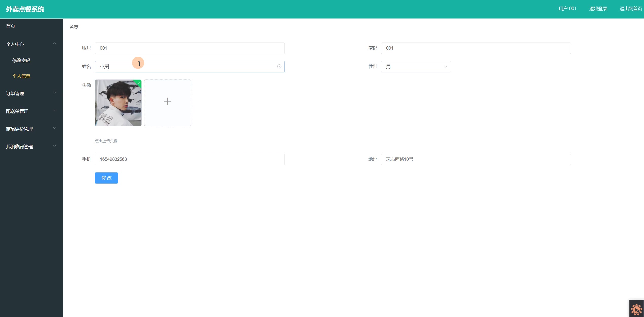
Task: Clear the 姓名 field with the x icon
Action: [279, 66]
